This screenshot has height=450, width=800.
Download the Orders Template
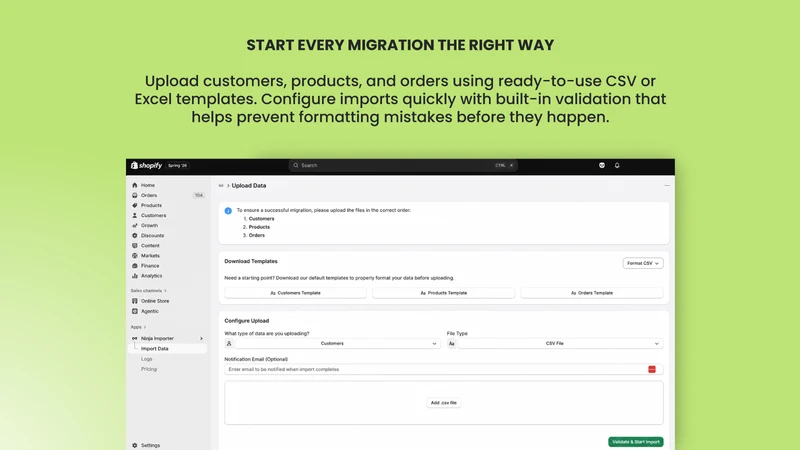[592, 293]
